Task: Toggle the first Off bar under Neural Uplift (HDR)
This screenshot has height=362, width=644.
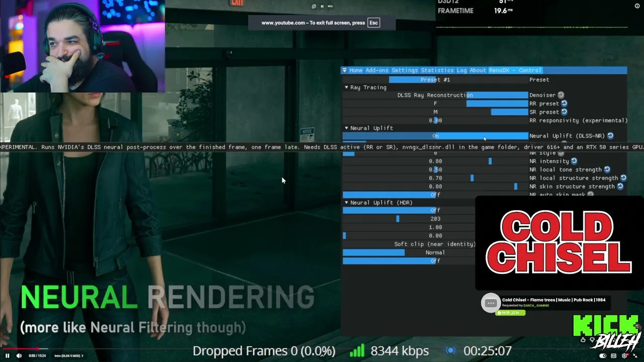Action: [409, 210]
